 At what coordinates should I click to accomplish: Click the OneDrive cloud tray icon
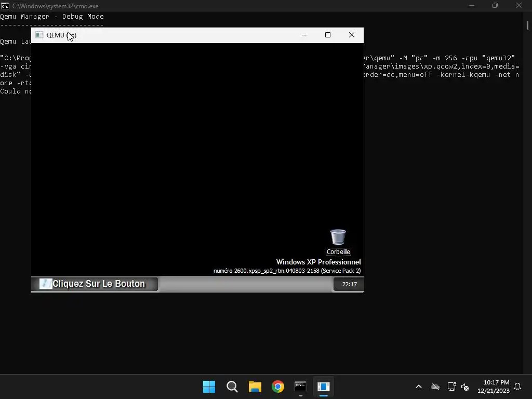click(435, 387)
